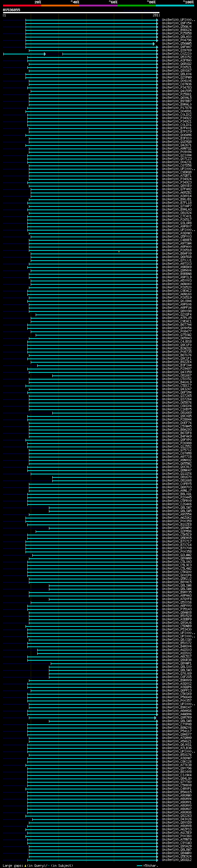Screen dimensions: 197x868
Task: Select the UniRef100_B3FIA4 label
Action: coord(177,365)
